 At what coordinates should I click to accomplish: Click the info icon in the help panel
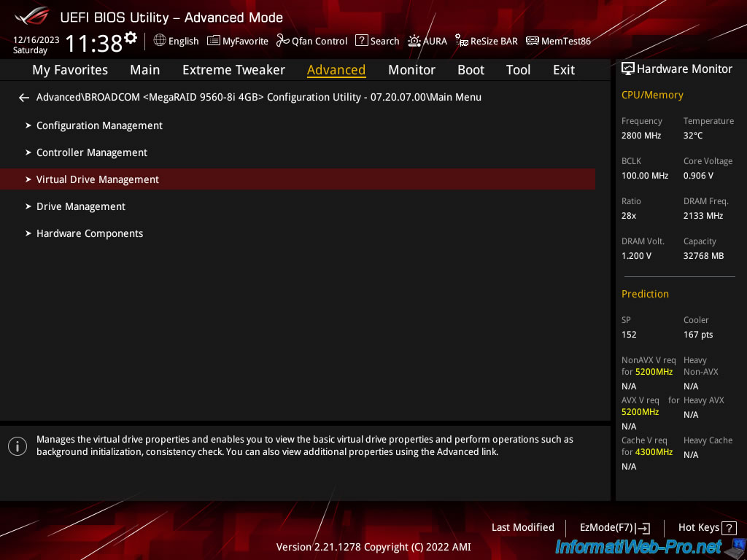[18, 446]
